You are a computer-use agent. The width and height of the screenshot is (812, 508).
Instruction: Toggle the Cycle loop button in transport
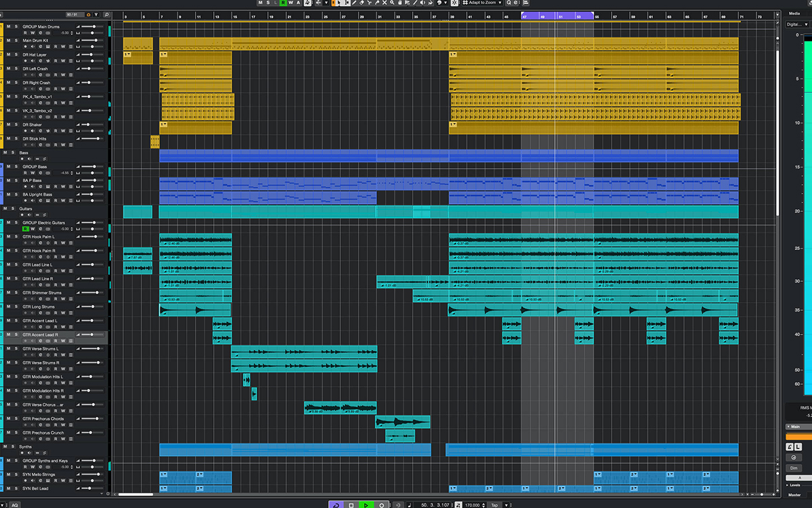336,505
